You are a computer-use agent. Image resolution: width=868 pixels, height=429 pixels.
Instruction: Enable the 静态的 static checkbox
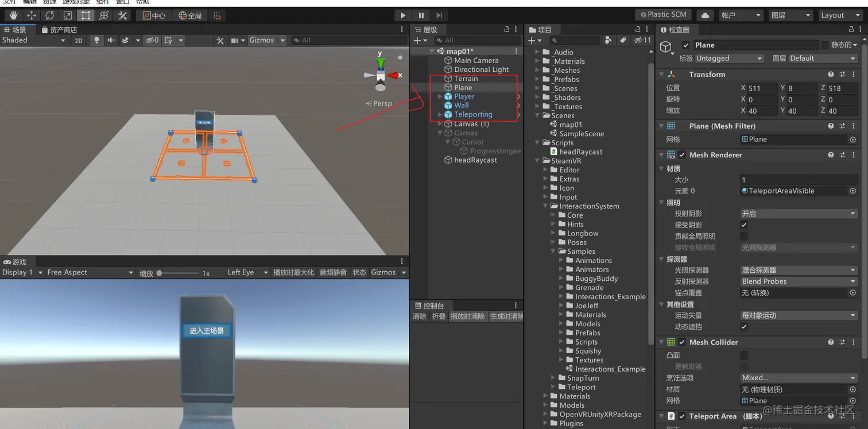click(x=825, y=45)
